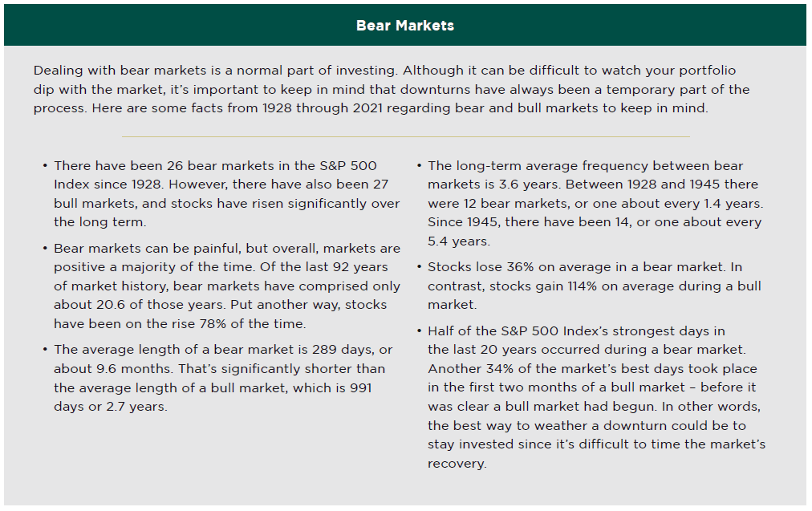812x511 pixels.
Task: Click the bullet dot before 'The average length'
Action: [x=44, y=351]
